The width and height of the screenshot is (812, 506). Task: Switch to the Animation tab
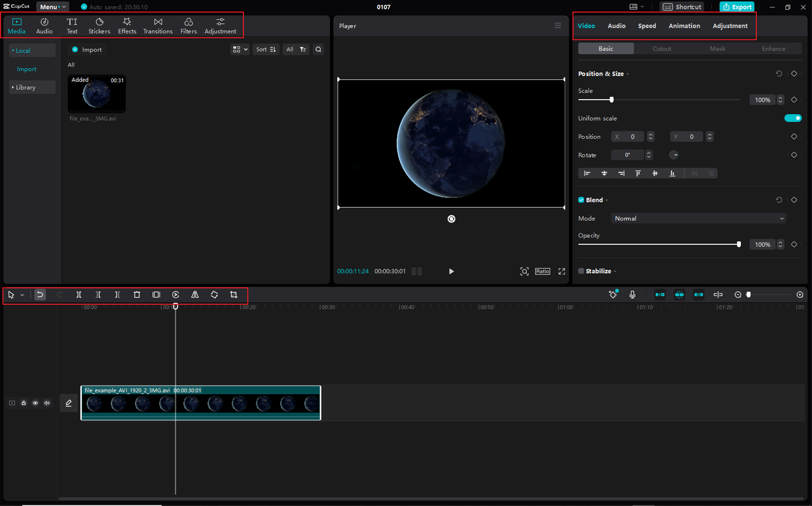(x=684, y=25)
